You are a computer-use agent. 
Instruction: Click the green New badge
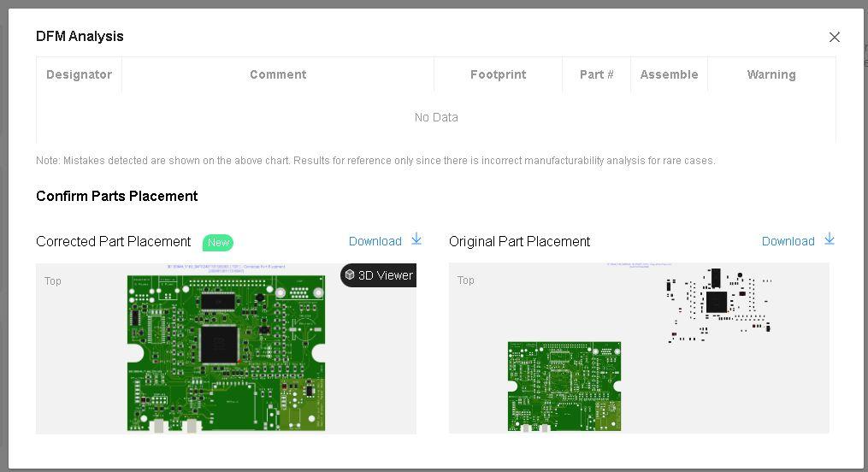point(218,242)
